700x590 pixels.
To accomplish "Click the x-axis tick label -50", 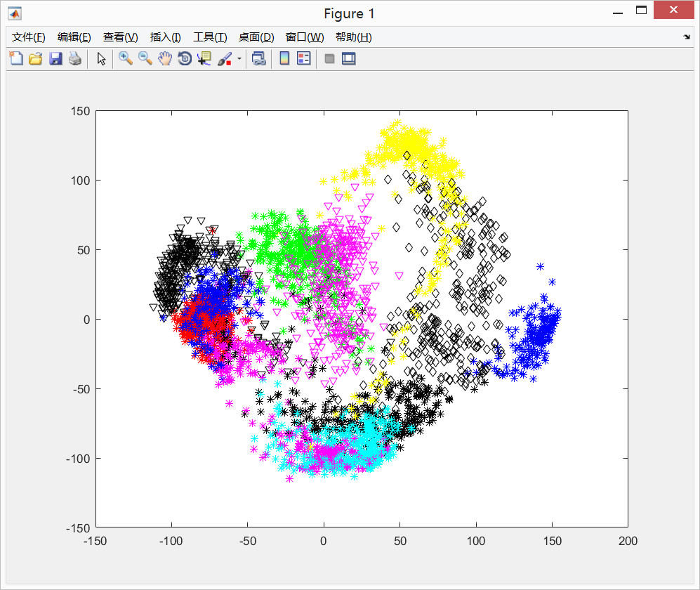I will 248,541.
